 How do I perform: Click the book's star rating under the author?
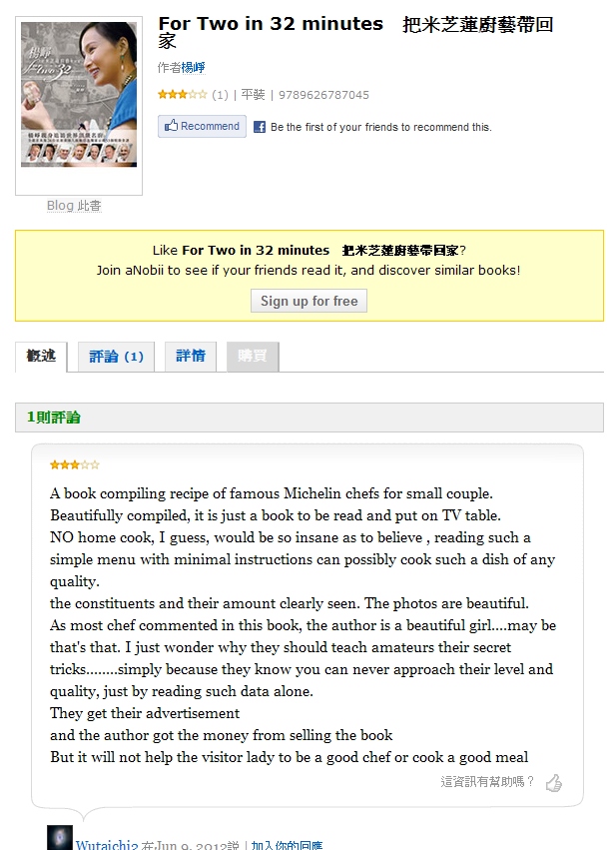coord(183,95)
